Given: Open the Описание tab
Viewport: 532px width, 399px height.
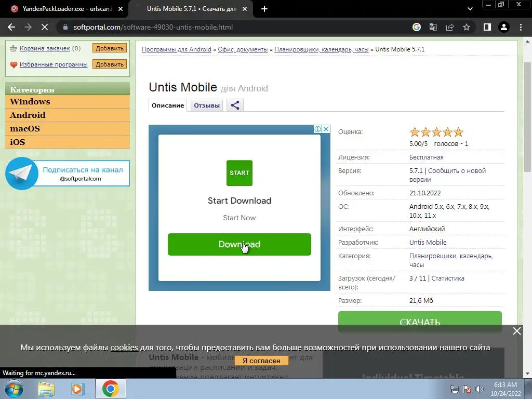Looking at the screenshot, I should (168, 105).
